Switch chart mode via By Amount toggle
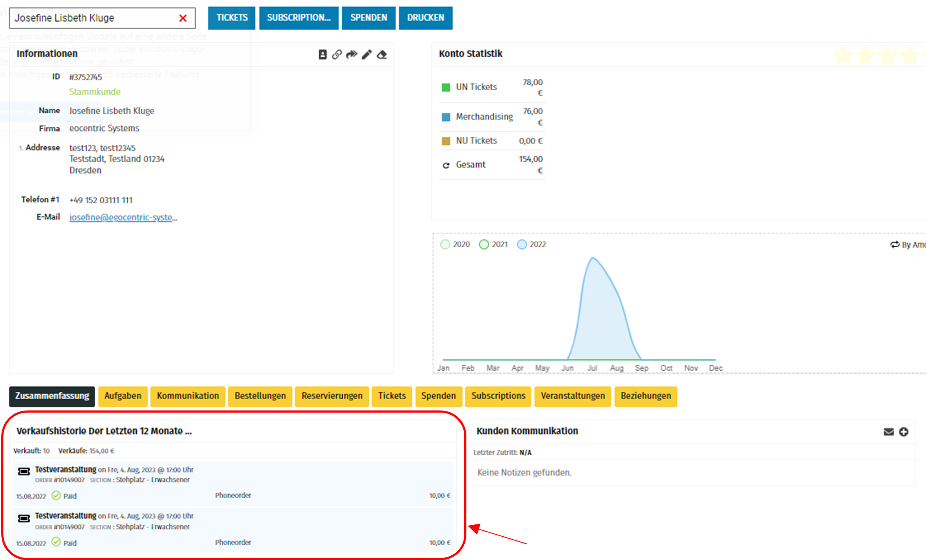Viewport: 926px width, 560px height. (x=907, y=245)
